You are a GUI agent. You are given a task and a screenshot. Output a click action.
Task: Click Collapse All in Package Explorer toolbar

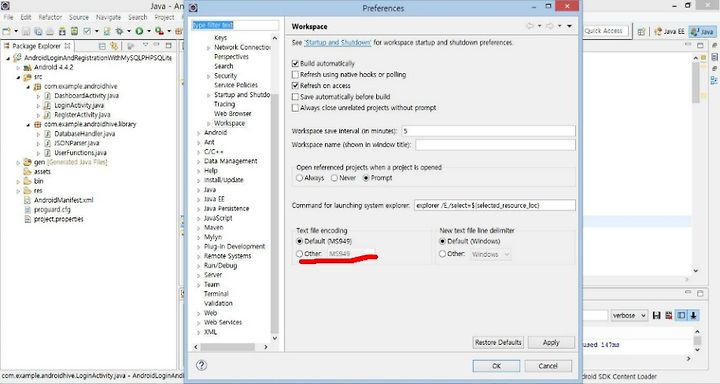point(102,46)
